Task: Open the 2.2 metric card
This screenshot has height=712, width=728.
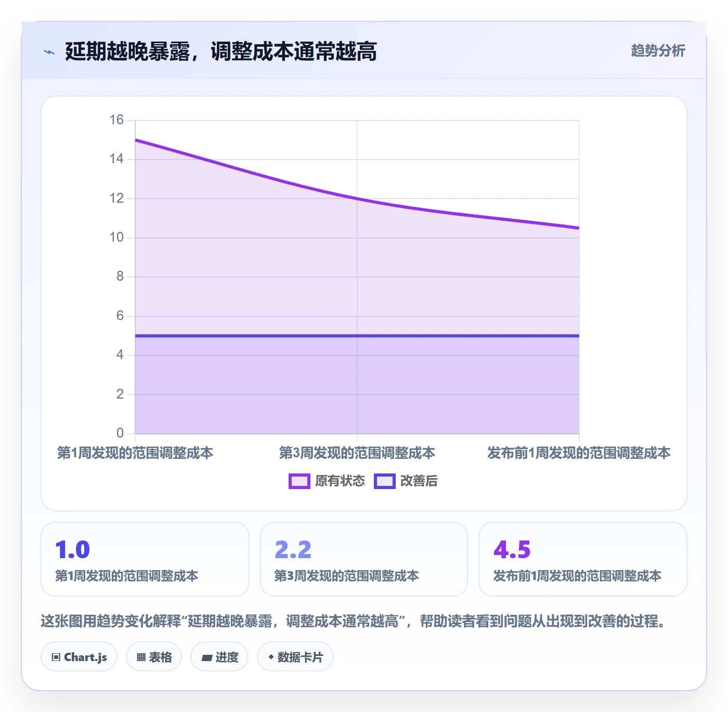Action: (x=364, y=559)
